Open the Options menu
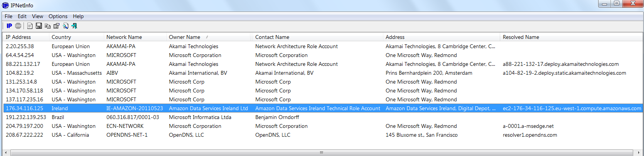The image size is (644, 156). (x=58, y=16)
